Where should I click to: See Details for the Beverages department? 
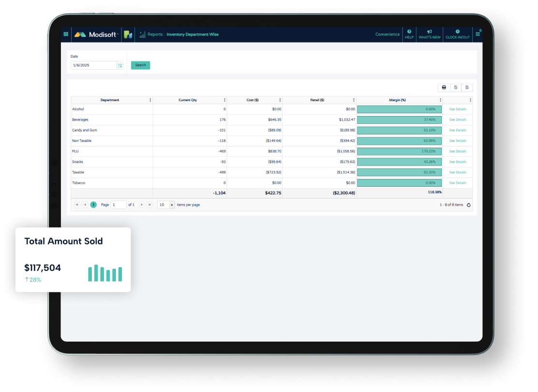pos(457,120)
